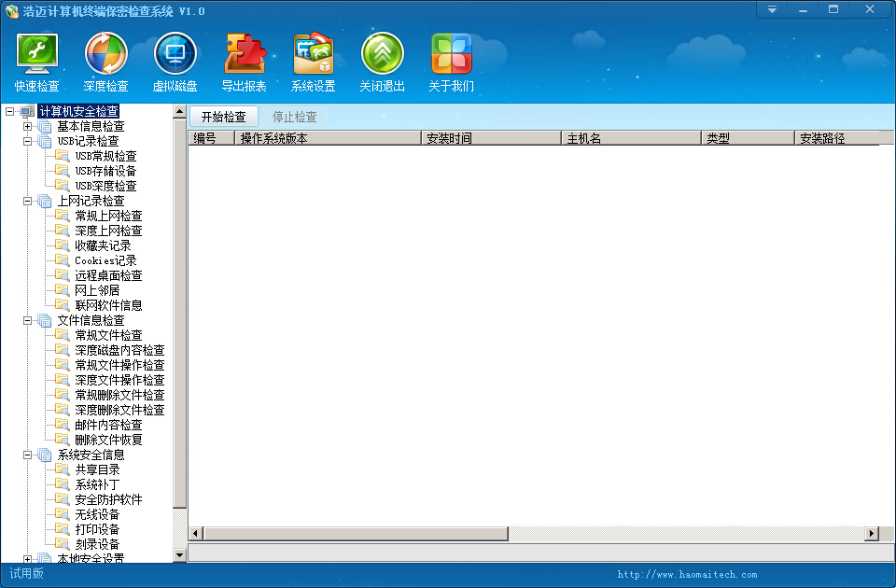Open 收藏夹记录 in the tree
The height and width of the screenshot is (588, 896).
[103, 245]
